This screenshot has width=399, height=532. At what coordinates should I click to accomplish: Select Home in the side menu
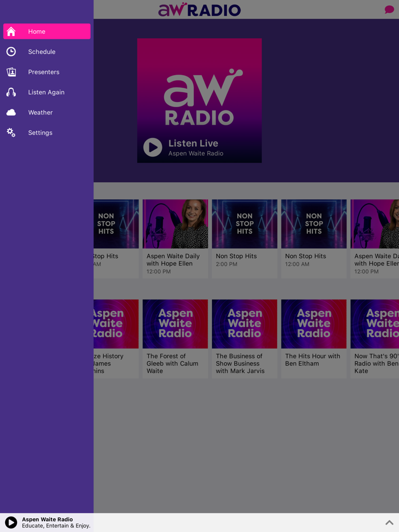[47, 31]
